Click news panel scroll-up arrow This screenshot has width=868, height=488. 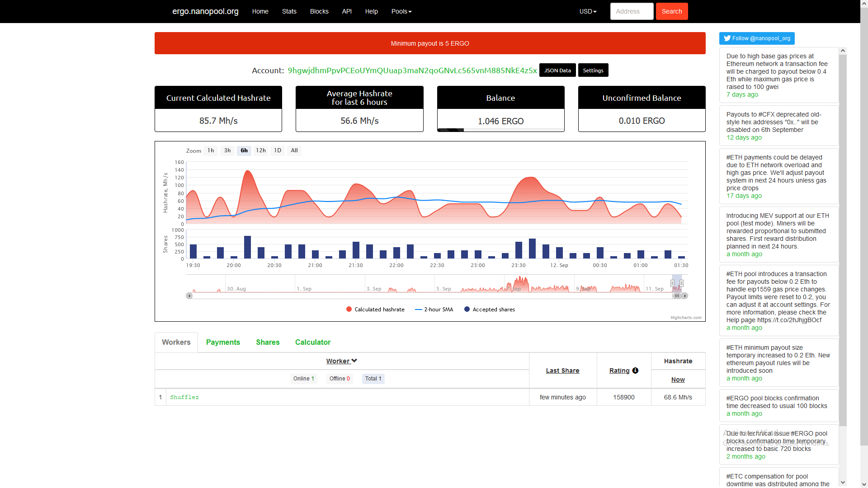[843, 51]
